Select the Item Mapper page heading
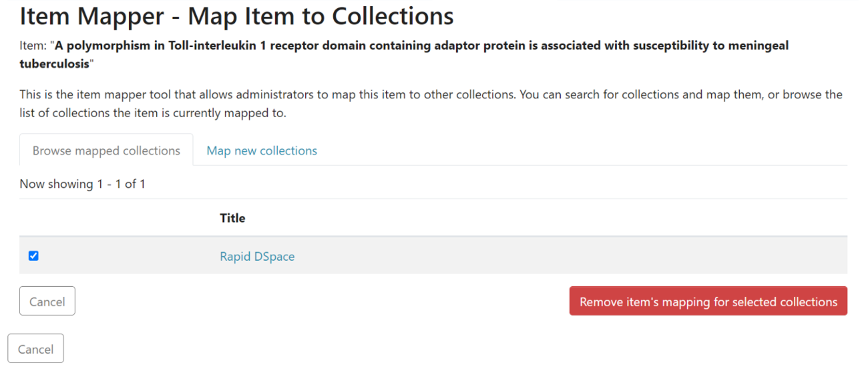The width and height of the screenshot is (868, 371). coord(236,16)
